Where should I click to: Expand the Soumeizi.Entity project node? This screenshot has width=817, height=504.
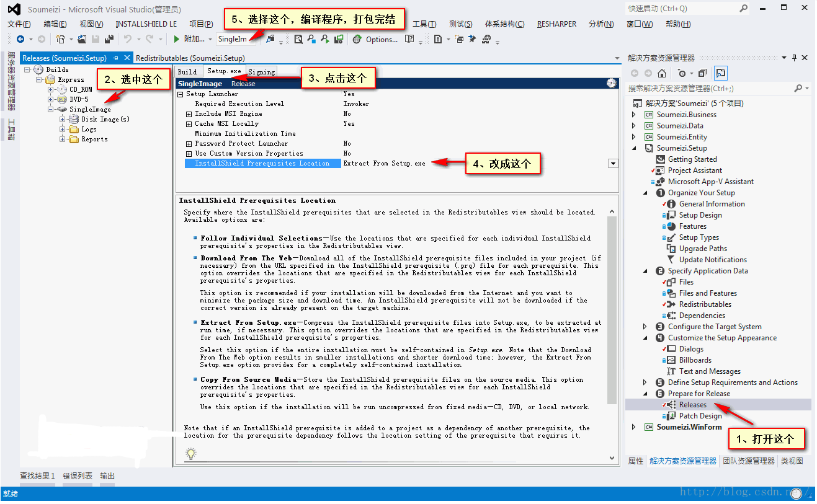[x=633, y=137]
